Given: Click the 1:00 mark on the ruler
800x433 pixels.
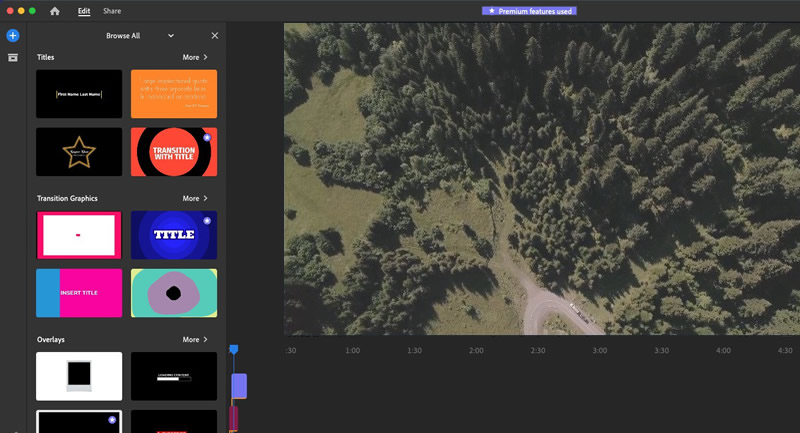Looking at the screenshot, I should click(353, 350).
